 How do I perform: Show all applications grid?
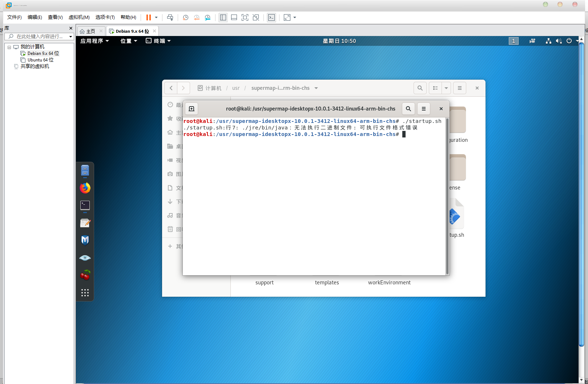point(85,293)
